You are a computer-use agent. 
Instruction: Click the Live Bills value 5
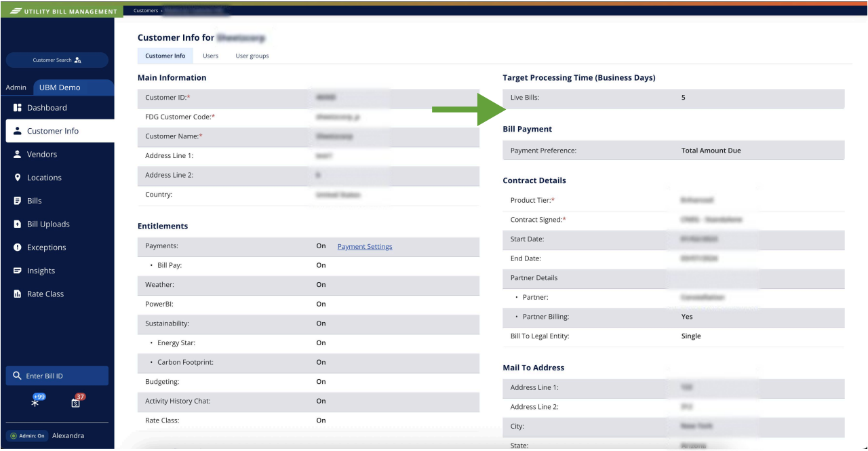pos(684,98)
